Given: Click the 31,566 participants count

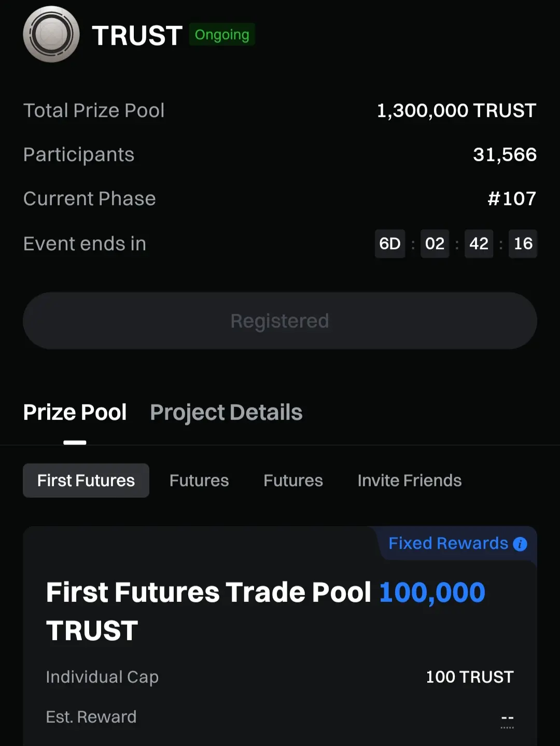Looking at the screenshot, I should [505, 154].
